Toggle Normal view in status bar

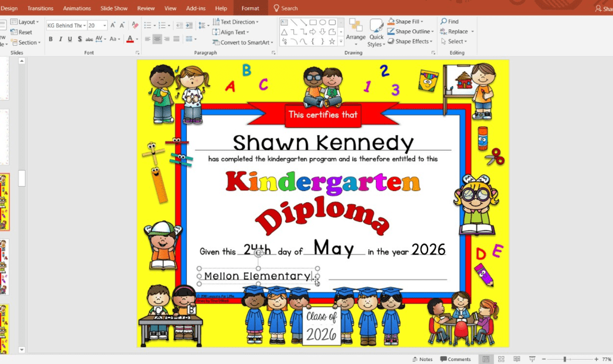point(486,359)
